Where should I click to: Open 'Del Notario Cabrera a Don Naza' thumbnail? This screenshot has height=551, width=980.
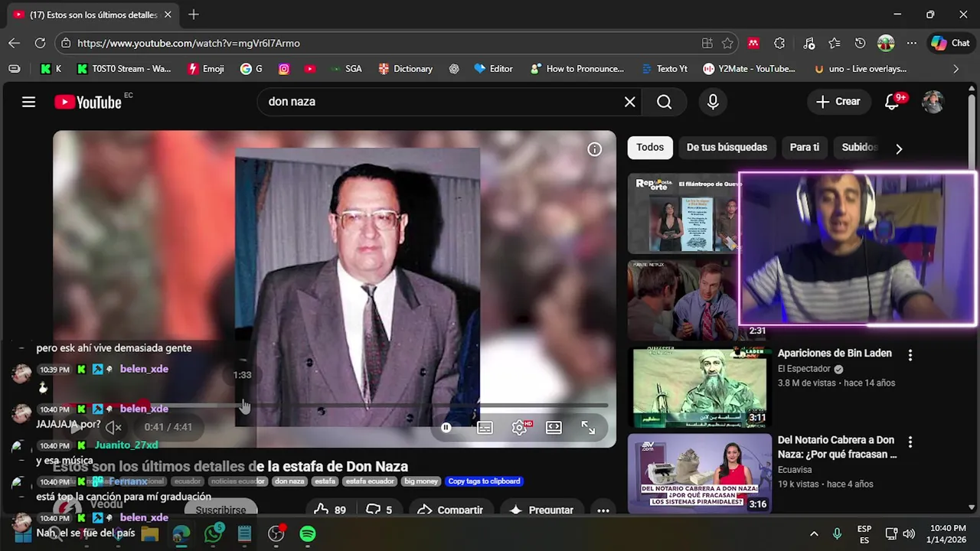pyautogui.click(x=700, y=474)
